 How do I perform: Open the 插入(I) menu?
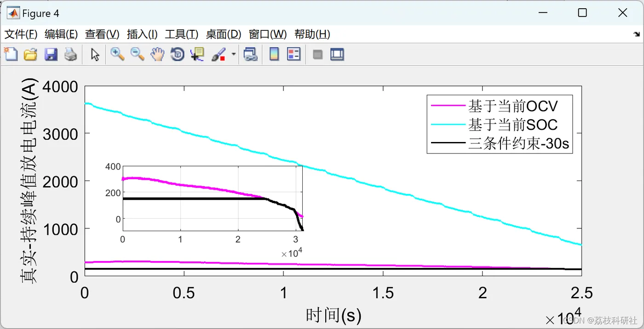point(142,34)
